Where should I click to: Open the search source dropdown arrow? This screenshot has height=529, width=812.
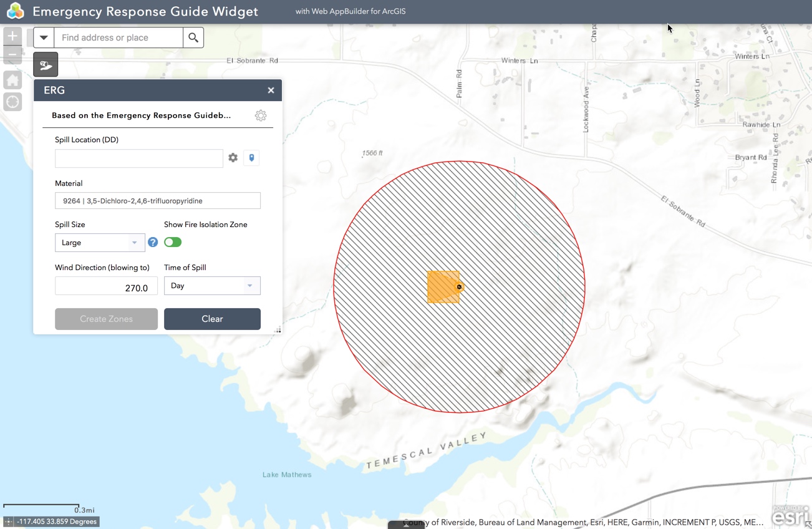click(44, 37)
